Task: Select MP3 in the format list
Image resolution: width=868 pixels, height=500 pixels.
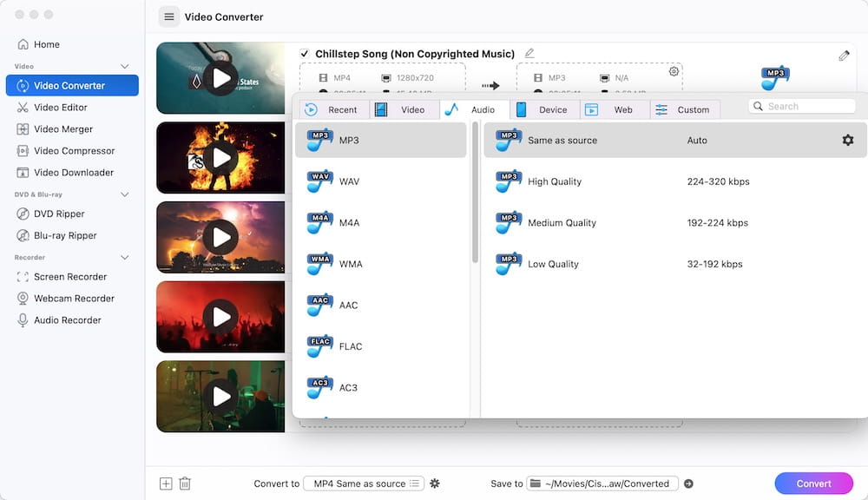Action: coord(381,140)
